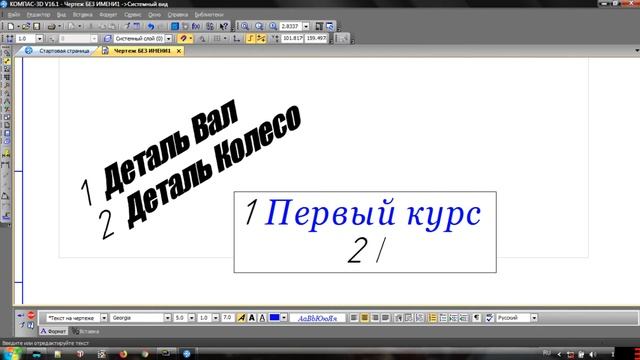
Task: Click the blue square icon in the top toolbar
Action: pos(175,27)
